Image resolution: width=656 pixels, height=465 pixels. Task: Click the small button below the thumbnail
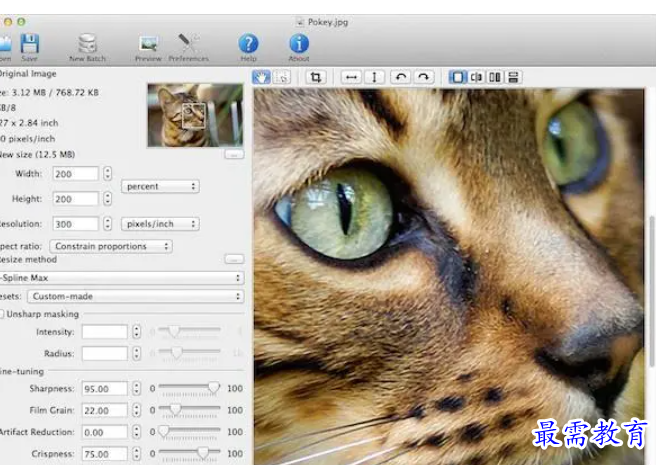click(234, 155)
